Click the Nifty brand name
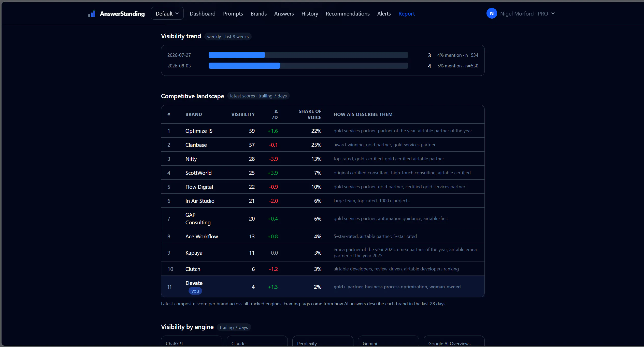 [191, 159]
